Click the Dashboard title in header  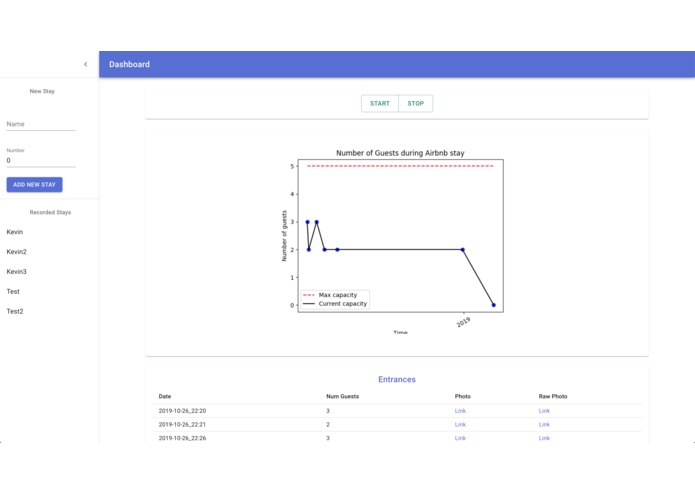pyautogui.click(x=129, y=64)
